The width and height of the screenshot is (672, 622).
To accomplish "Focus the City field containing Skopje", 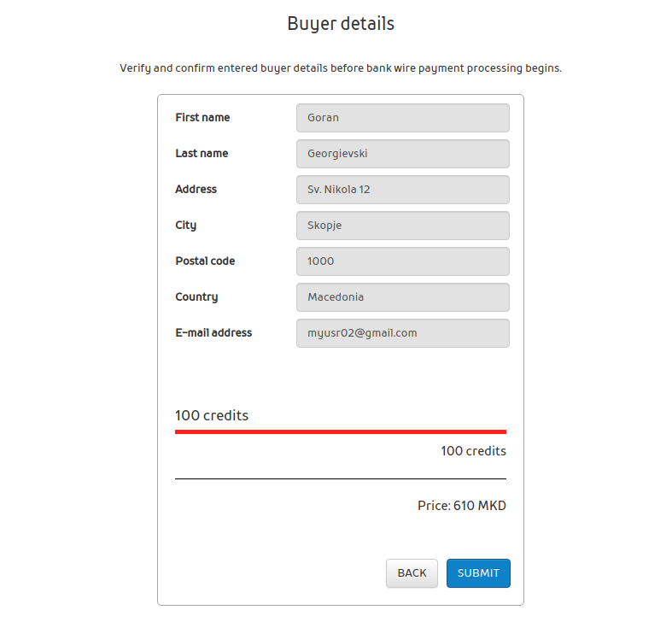I will coord(402,226).
